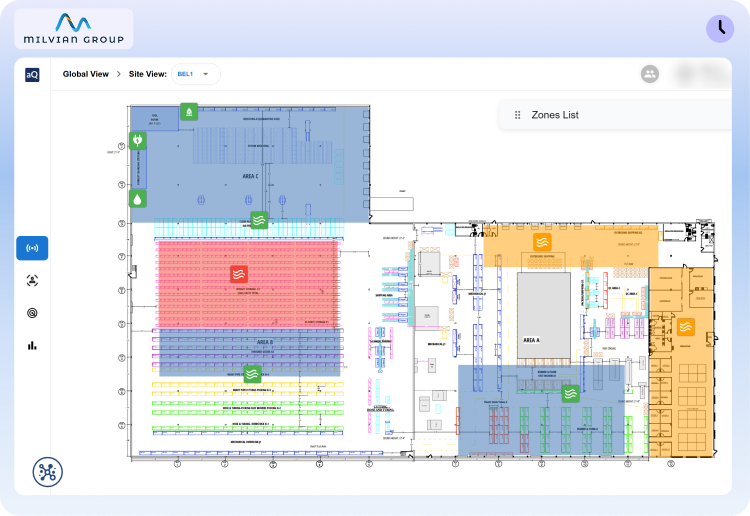Go to Global View breadcrumb
This screenshot has height=516, width=750.
pyautogui.click(x=85, y=74)
